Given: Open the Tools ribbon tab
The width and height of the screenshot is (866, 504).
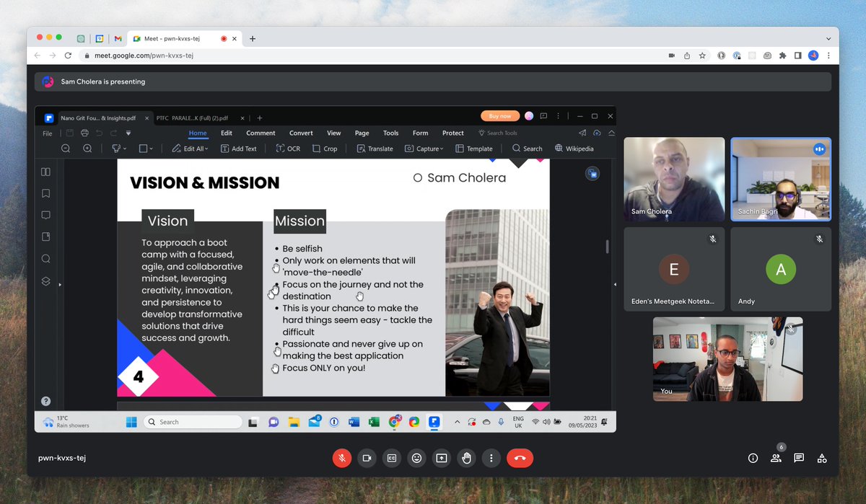Looking at the screenshot, I should coord(391,133).
